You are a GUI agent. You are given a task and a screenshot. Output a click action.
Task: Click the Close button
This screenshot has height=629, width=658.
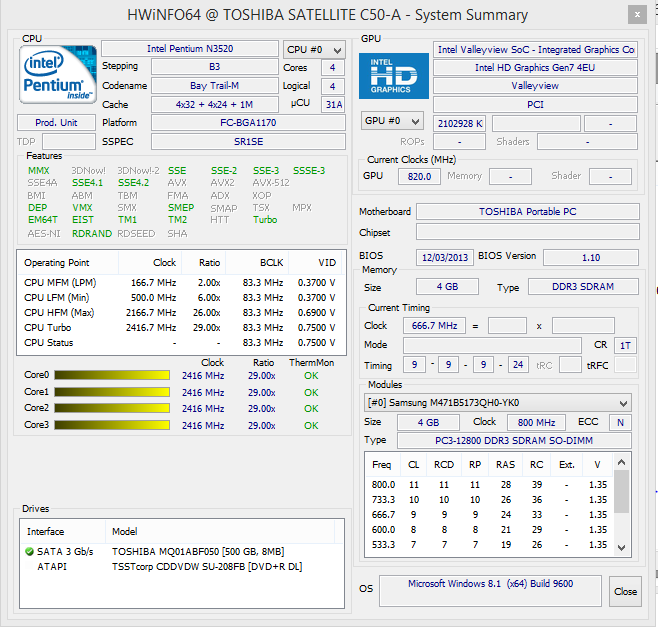point(625,591)
